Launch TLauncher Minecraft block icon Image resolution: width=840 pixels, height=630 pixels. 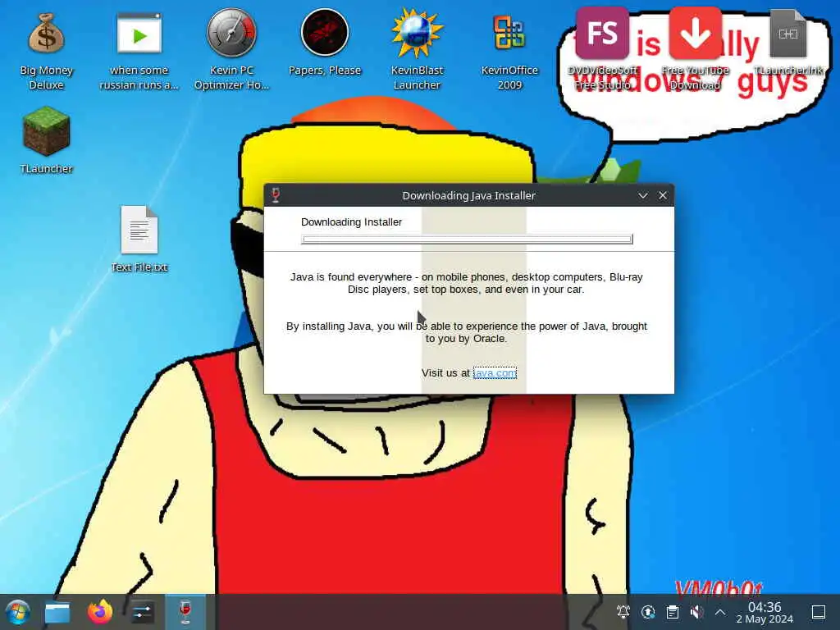pyautogui.click(x=46, y=140)
